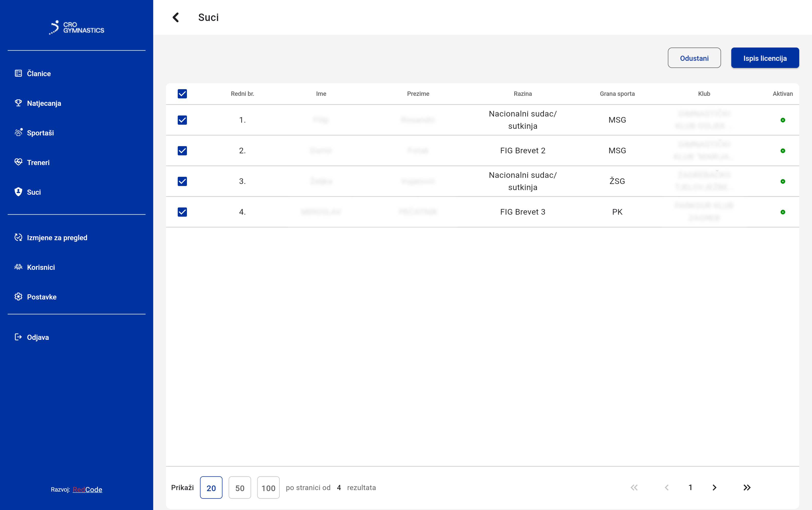Viewport: 812px width, 510px height.
Task: Open the RedCode developer link
Action: [x=87, y=489]
